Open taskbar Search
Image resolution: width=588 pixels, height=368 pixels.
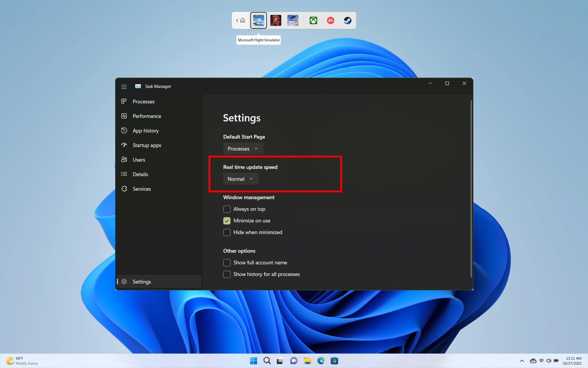click(267, 361)
